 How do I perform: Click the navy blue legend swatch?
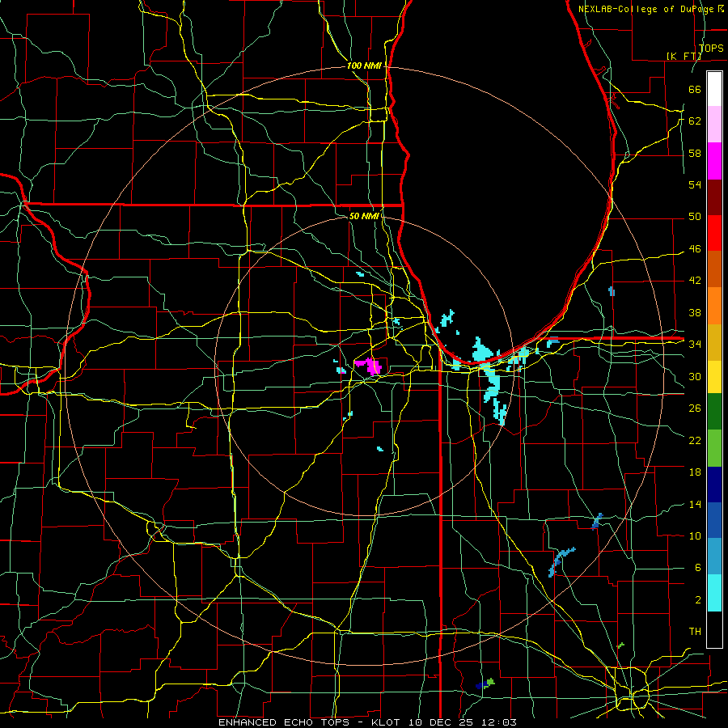[714, 485]
